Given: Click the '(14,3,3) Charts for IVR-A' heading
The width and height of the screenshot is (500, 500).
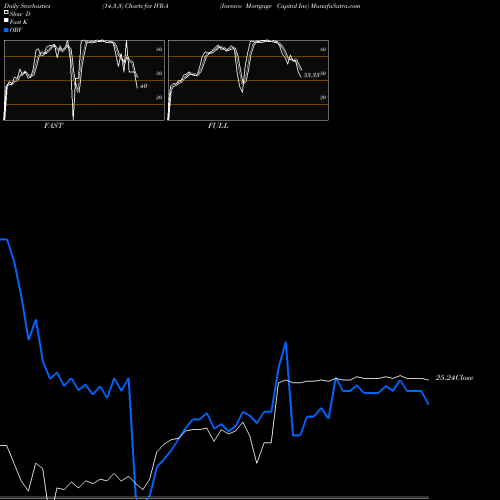Looking at the screenshot, I should tap(135, 6).
